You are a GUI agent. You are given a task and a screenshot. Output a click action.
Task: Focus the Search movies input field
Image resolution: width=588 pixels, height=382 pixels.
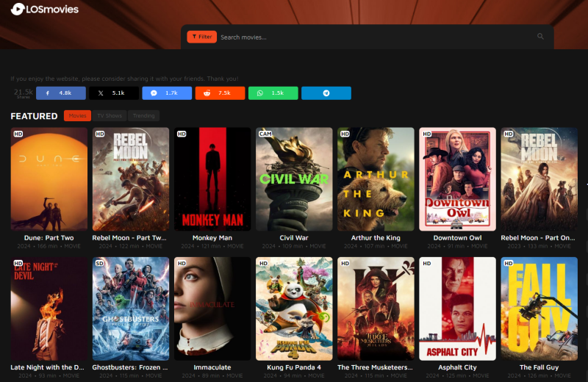click(x=375, y=37)
